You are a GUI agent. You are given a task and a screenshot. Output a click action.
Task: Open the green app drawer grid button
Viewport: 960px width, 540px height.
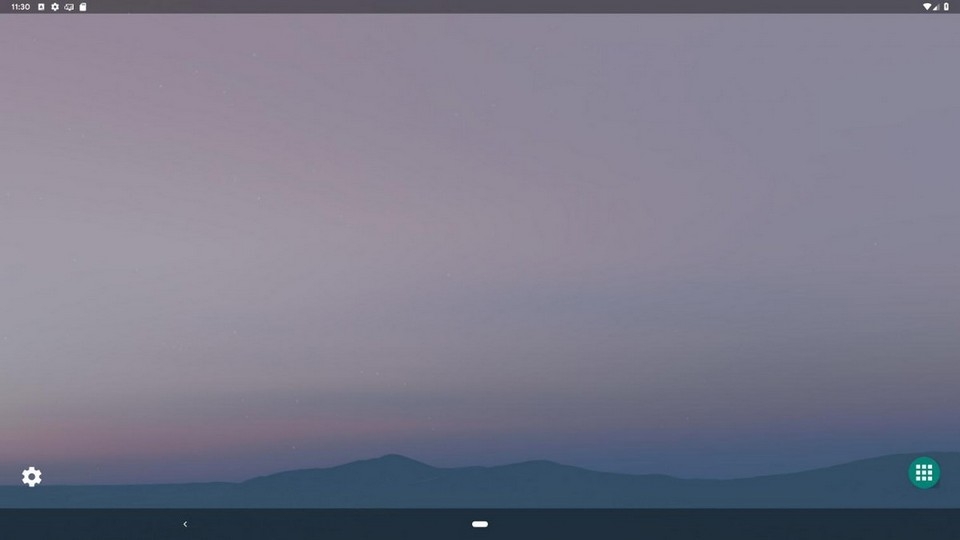coord(924,473)
